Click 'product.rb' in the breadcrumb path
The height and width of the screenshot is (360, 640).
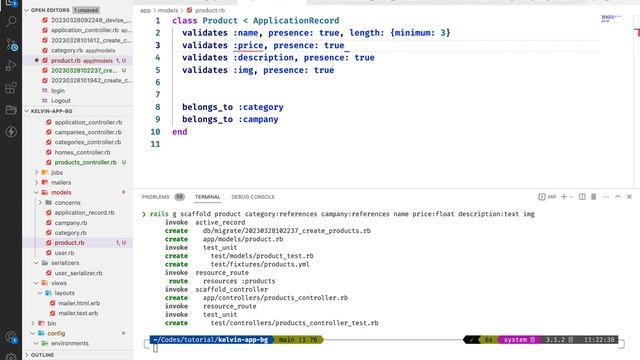210,10
